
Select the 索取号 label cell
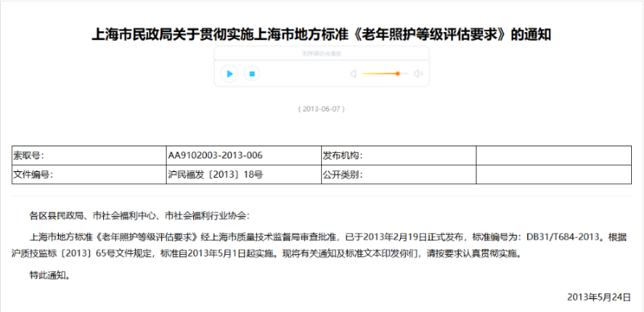89,155
